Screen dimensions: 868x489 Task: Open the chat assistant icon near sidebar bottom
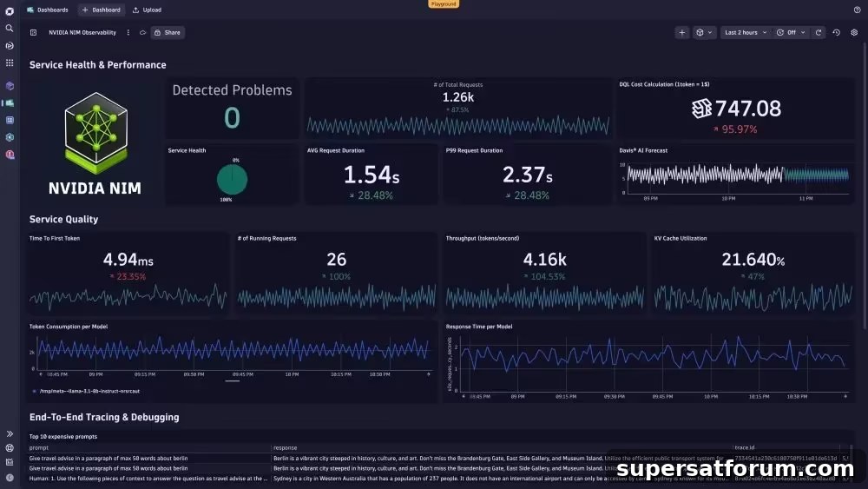click(x=10, y=448)
